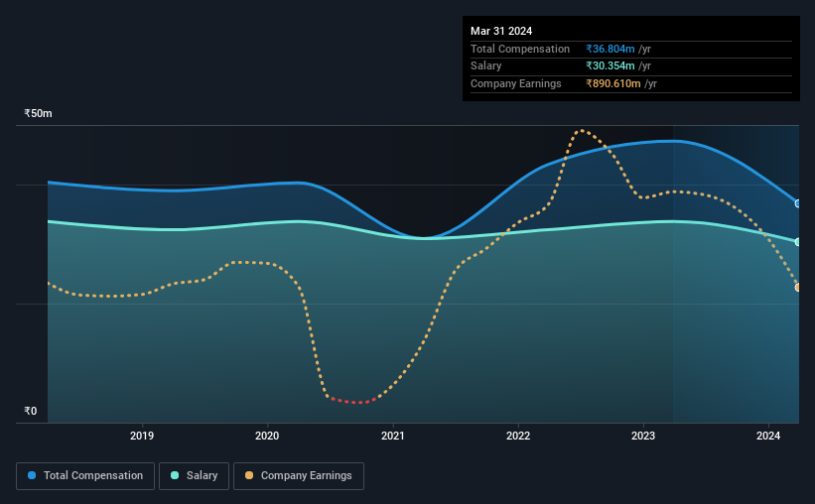The image size is (815, 504).
Task: Click the 2023 x-axis label
Action: (x=643, y=436)
